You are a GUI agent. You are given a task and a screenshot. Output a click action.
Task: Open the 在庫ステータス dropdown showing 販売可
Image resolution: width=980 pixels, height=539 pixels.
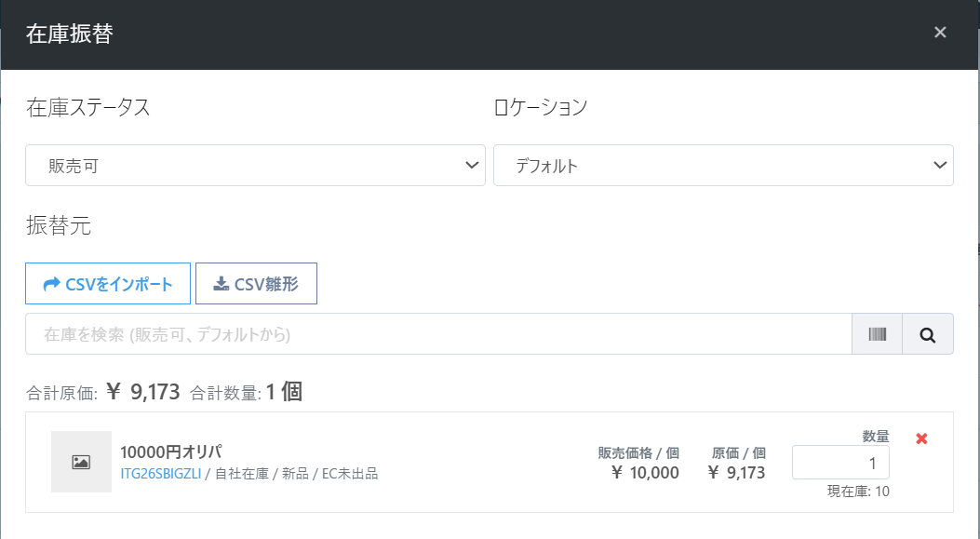click(x=255, y=166)
